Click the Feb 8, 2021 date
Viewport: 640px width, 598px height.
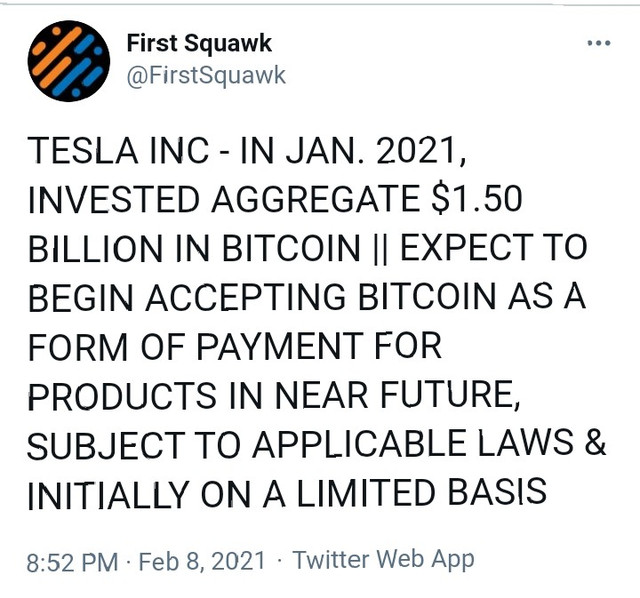pyautogui.click(x=202, y=561)
